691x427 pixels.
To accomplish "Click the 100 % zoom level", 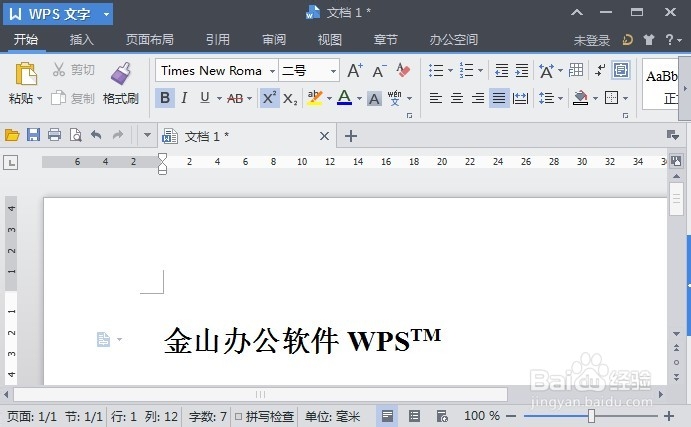I will click(x=482, y=416).
